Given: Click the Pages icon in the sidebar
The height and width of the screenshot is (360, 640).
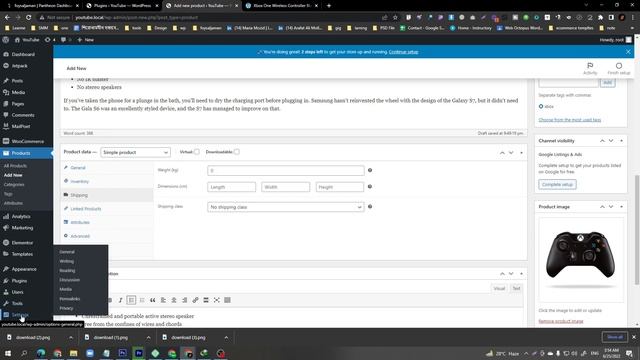Looking at the screenshot, I should coord(6,104).
